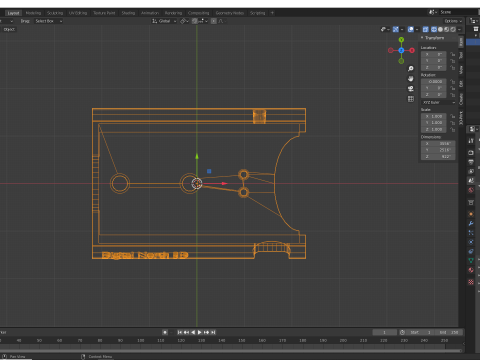Open overlays options dropdown arrow

coord(417,29)
